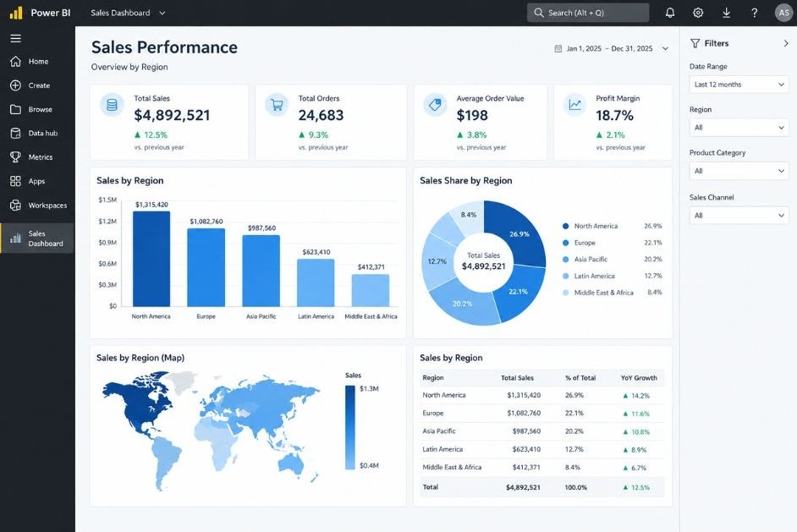The image size is (797, 532).
Task: Click the Filters funnel icon
Action: point(695,43)
